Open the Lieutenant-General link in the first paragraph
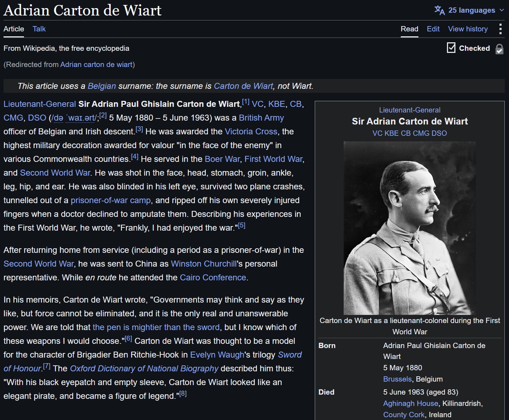Screen dimensions: 509x420 [x=40, y=104]
